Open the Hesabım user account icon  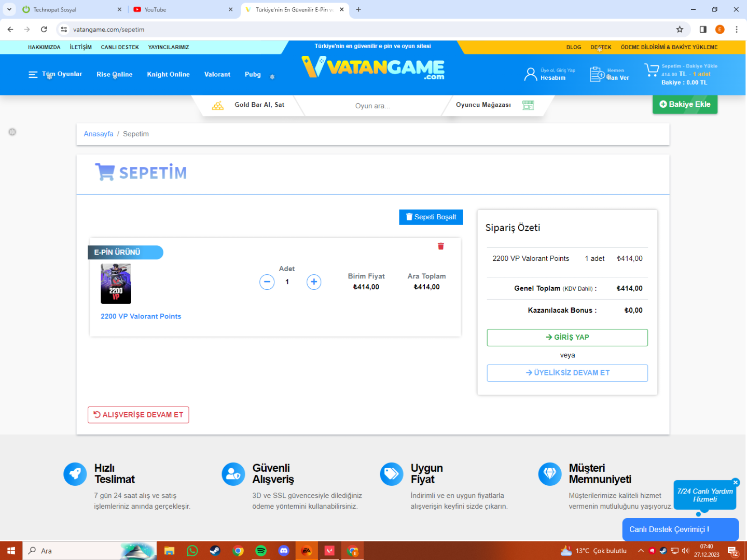click(x=531, y=74)
